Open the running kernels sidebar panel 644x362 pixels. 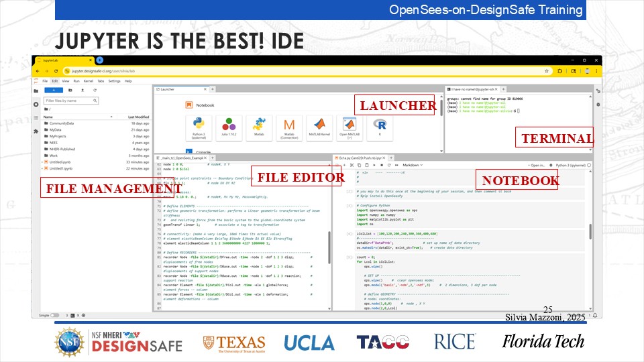[36, 103]
